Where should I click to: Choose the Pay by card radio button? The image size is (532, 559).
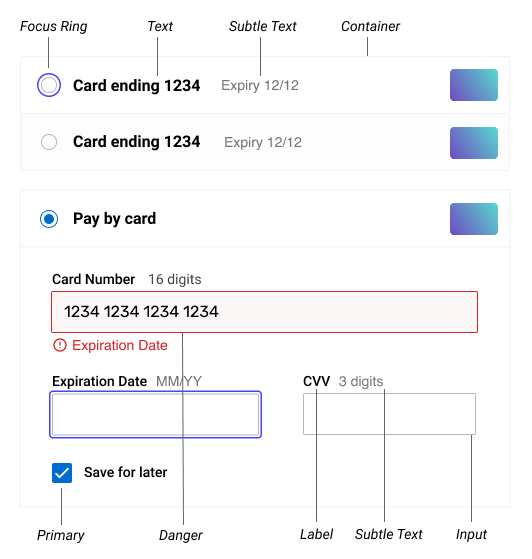pos(49,219)
